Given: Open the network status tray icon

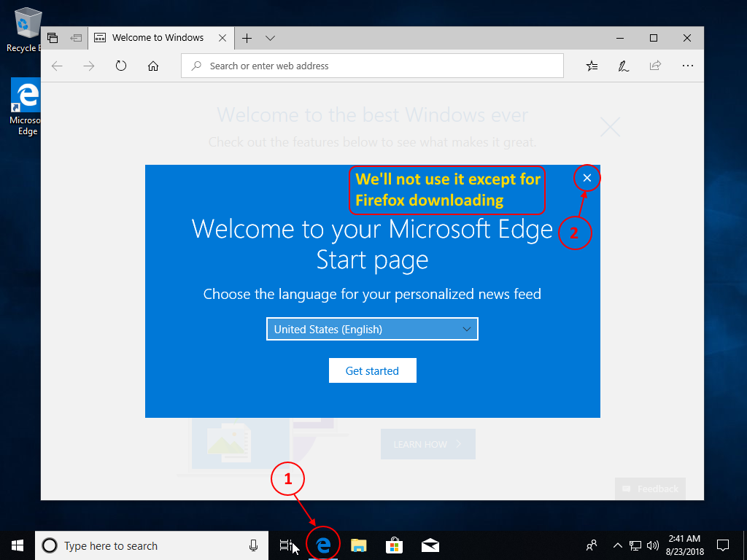Looking at the screenshot, I should pos(635,545).
